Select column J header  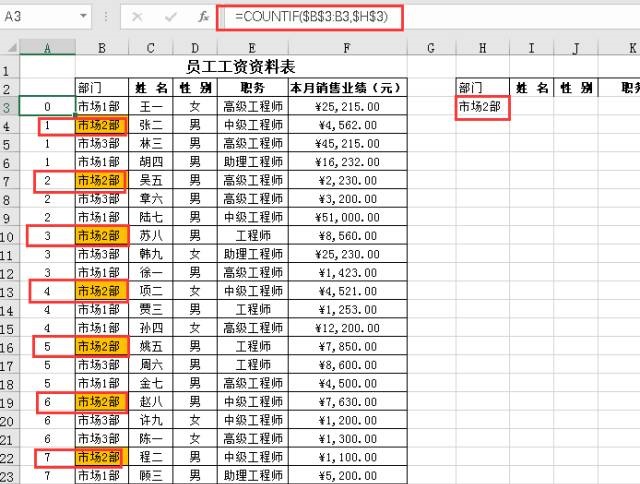576,48
